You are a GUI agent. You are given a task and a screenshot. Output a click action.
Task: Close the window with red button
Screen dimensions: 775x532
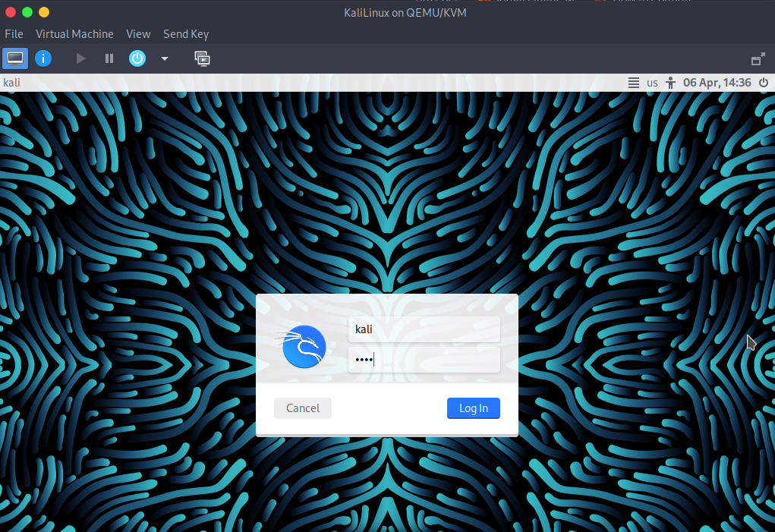click(11, 12)
